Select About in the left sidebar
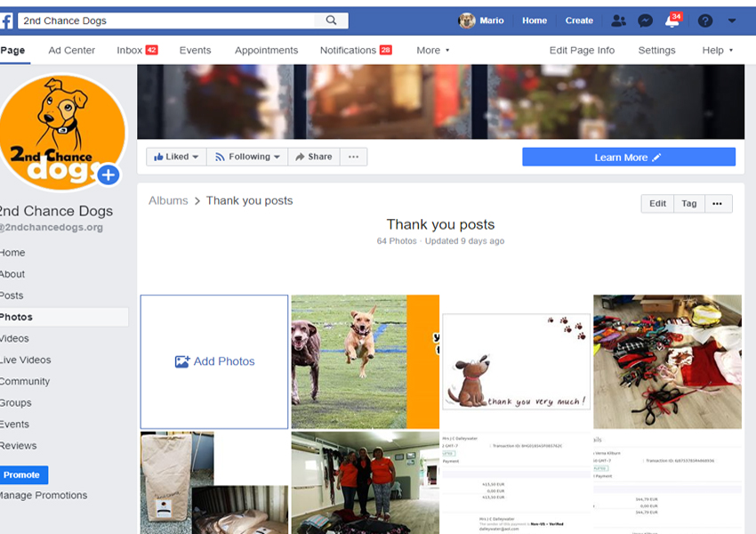Viewport: 756px width, 534px height. tap(12, 274)
